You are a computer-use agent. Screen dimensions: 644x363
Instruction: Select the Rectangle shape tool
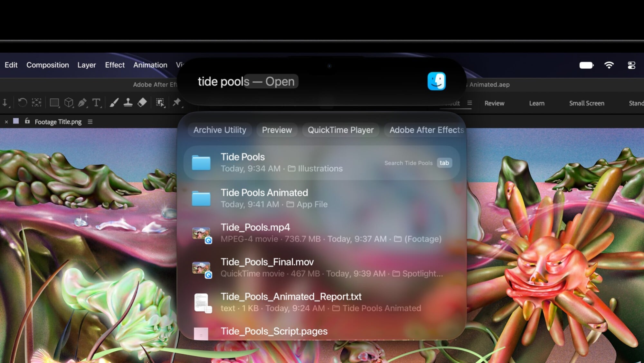point(54,103)
